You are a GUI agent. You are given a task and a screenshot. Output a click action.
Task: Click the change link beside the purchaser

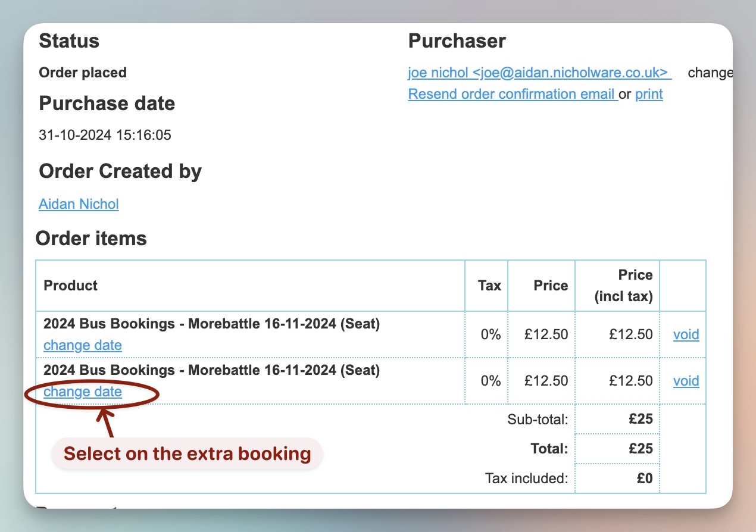pos(709,73)
